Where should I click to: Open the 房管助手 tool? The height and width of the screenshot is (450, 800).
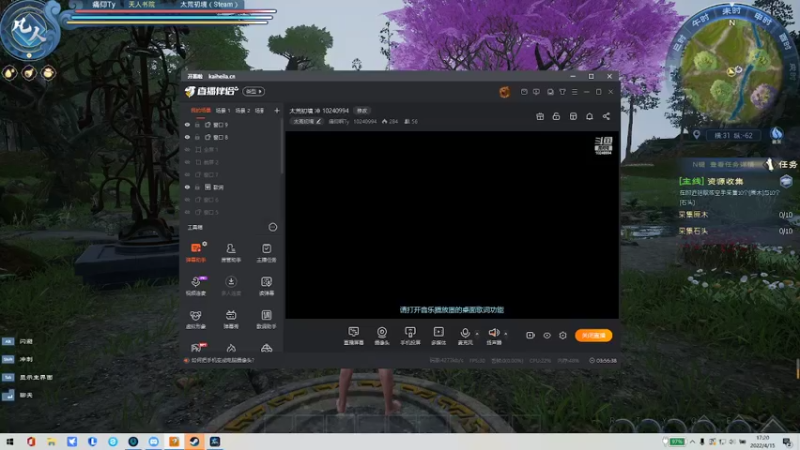pos(231,252)
